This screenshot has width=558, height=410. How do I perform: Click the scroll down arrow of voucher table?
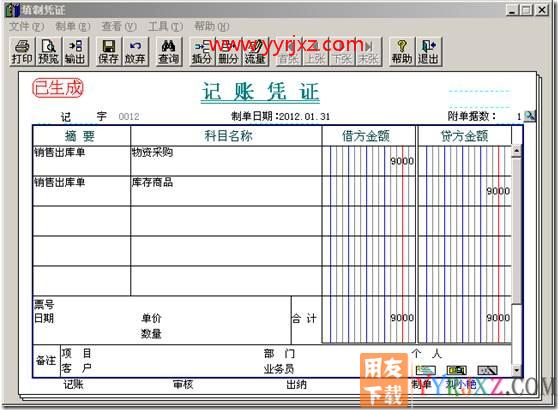tap(516, 370)
